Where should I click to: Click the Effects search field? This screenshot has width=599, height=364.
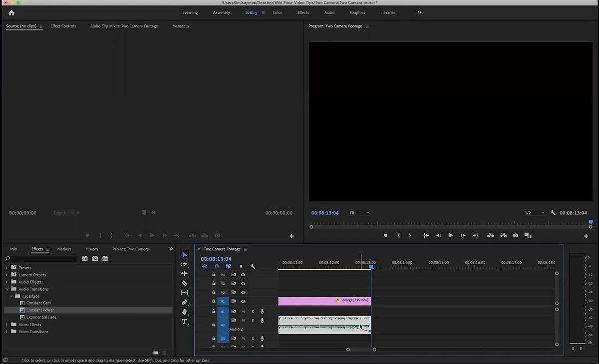point(42,259)
